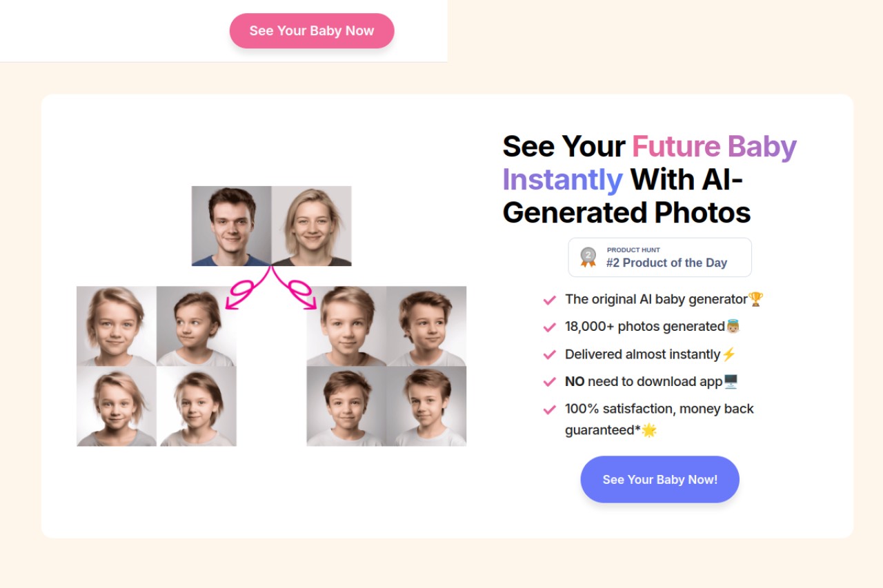Select the mother's portrait photo

pos(312,226)
